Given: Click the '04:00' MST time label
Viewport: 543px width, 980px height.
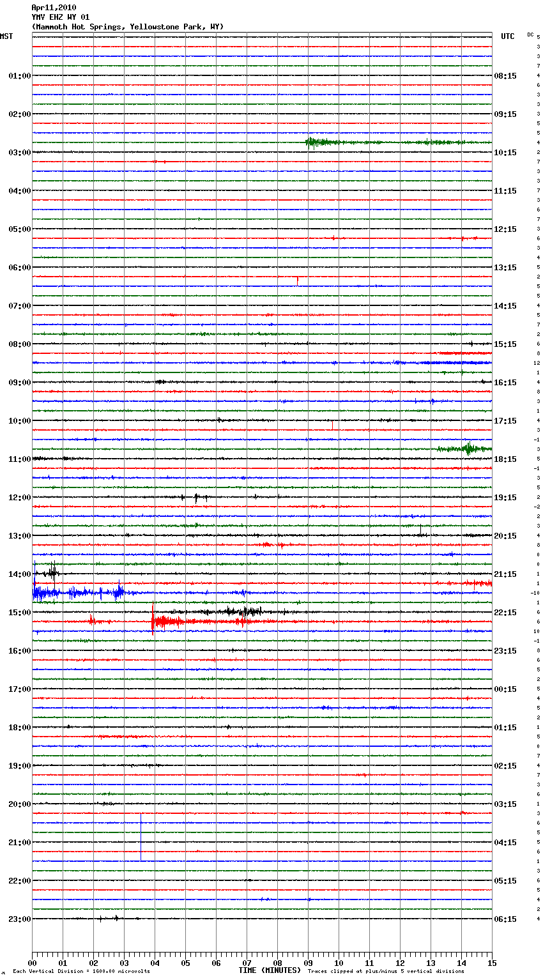Looking at the screenshot, I should [x=20, y=191].
